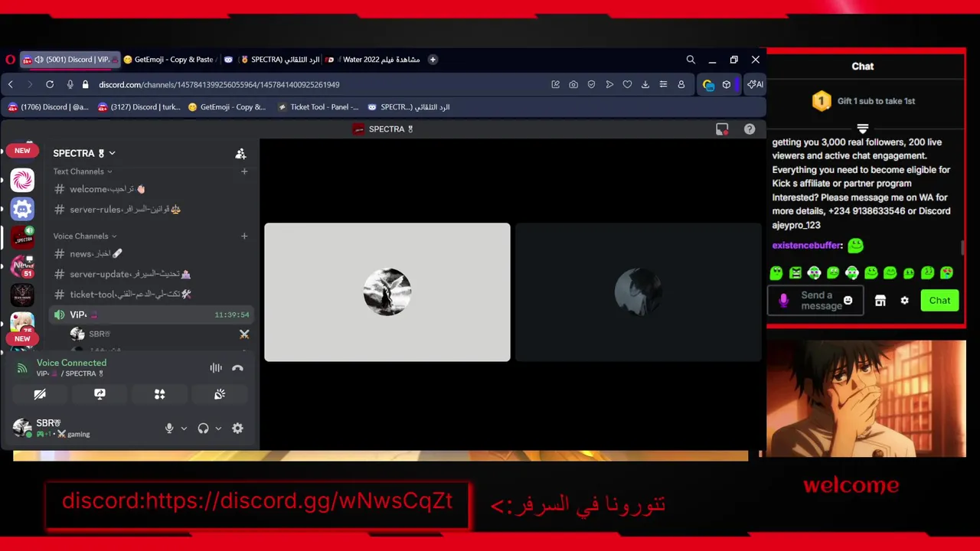
Task: Open SPECTRA server name dropdown
Action: [x=84, y=153]
